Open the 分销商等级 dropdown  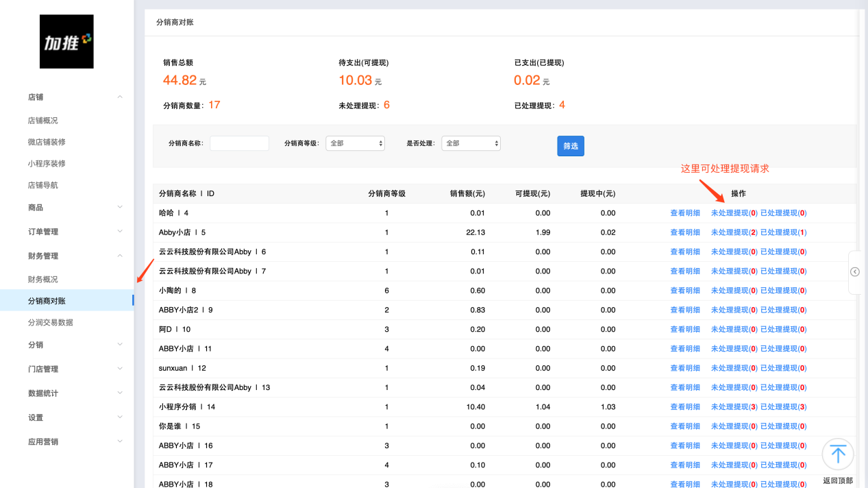355,143
